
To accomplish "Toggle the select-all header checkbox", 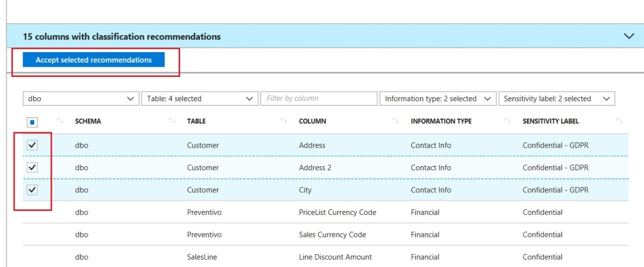I will (x=32, y=122).
